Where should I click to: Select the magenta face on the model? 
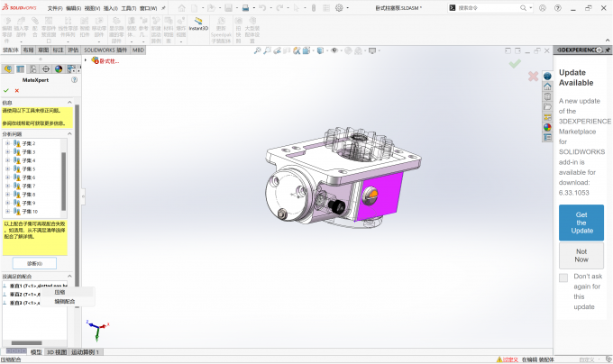coord(387,197)
